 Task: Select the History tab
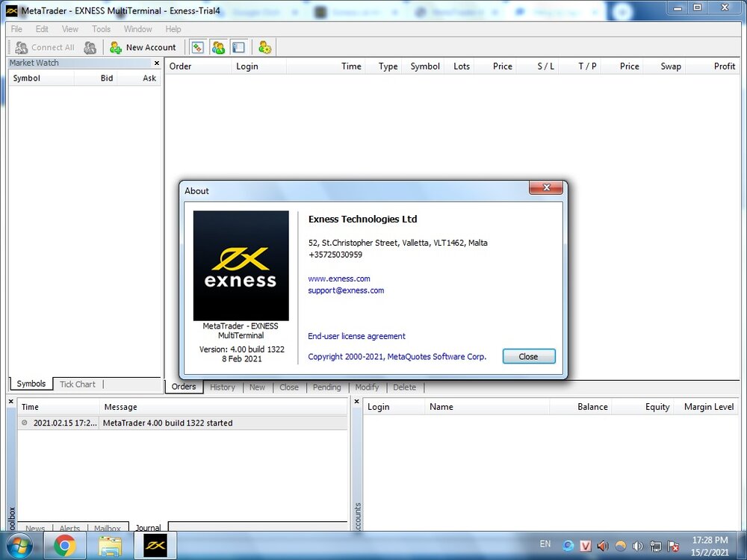[x=223, y=387]
